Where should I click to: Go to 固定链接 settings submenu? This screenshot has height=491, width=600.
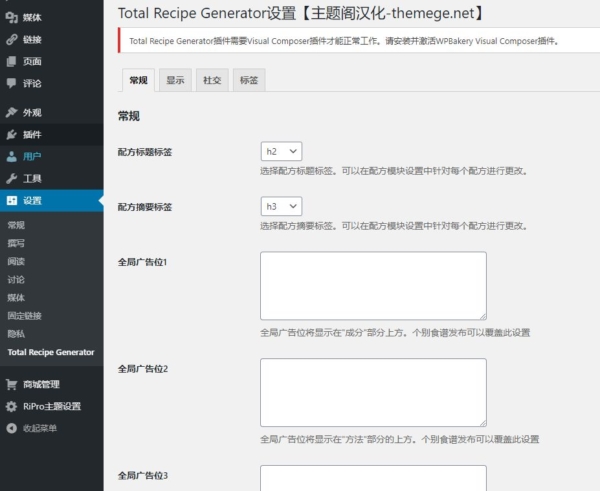[24, 316]
